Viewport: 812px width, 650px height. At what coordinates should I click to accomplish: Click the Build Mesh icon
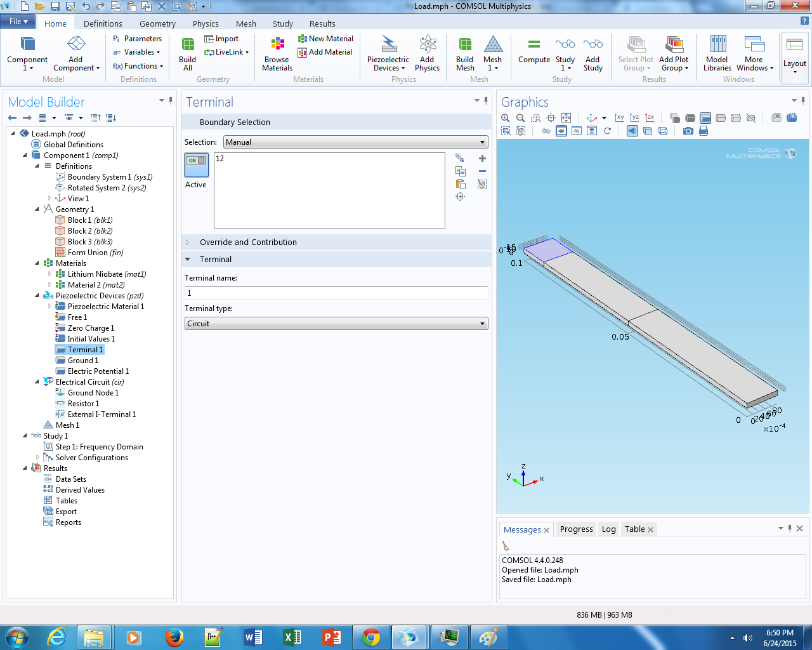(464, 53)
